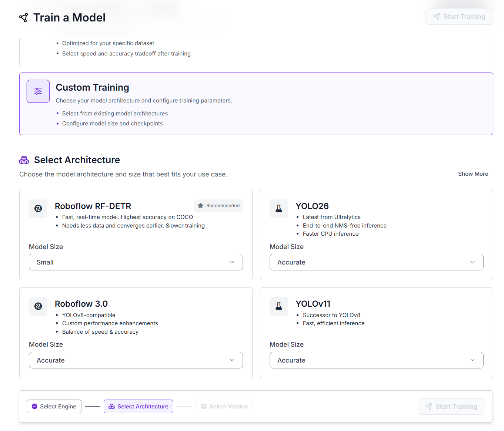504x431 pixels.
Task: Click the cubes icon on Select Architecture step
Action: (x=111, y=407)
